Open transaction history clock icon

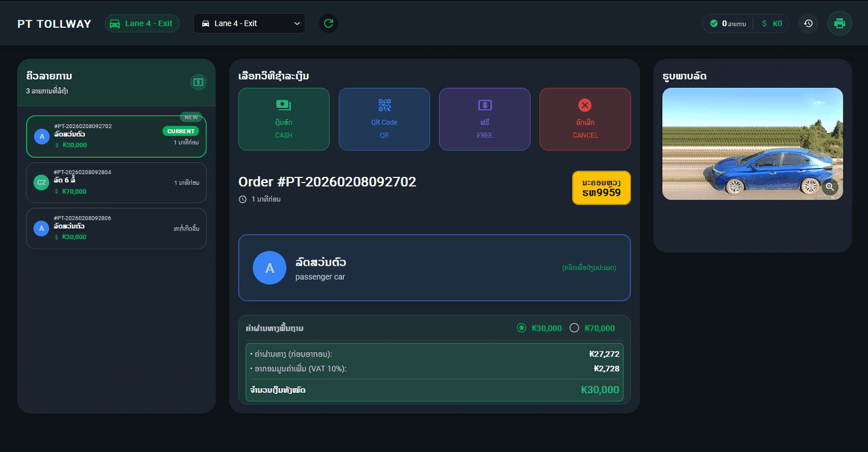click(808, 23)
